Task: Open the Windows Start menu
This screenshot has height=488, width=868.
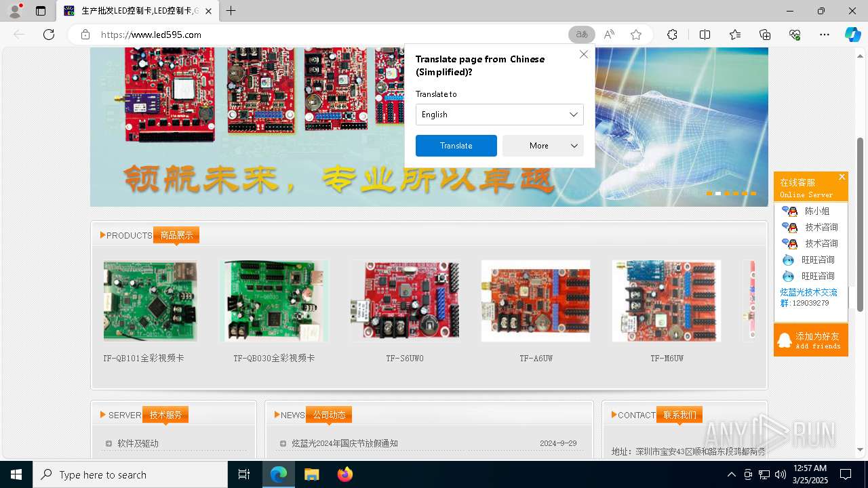Action: click(16, 474)
